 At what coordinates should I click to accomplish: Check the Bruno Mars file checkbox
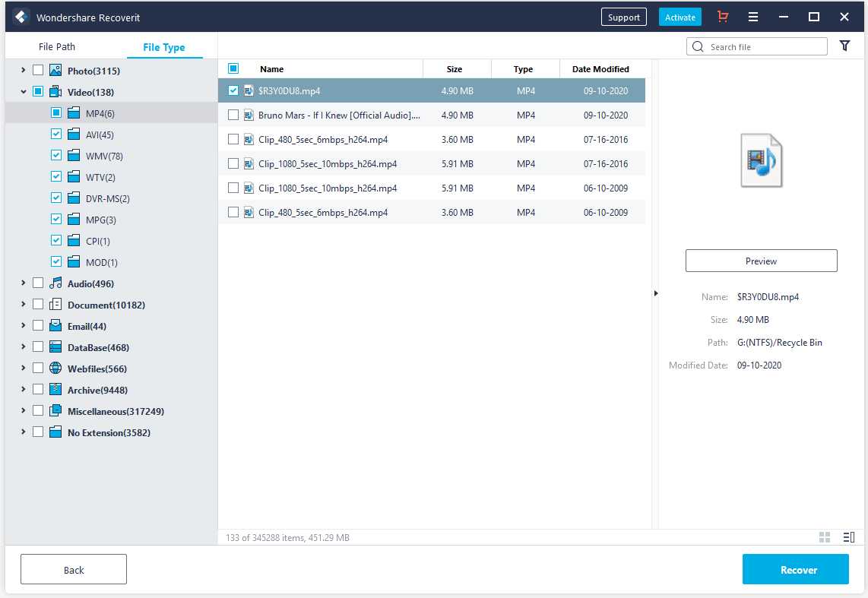pyautogui.click(x=233, y=115)
